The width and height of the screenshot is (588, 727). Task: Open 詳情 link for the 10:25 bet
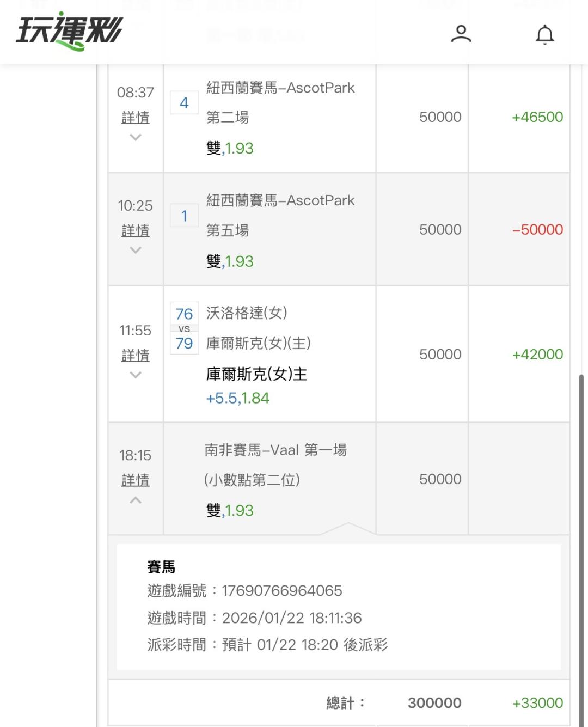(x=136, y=230)
